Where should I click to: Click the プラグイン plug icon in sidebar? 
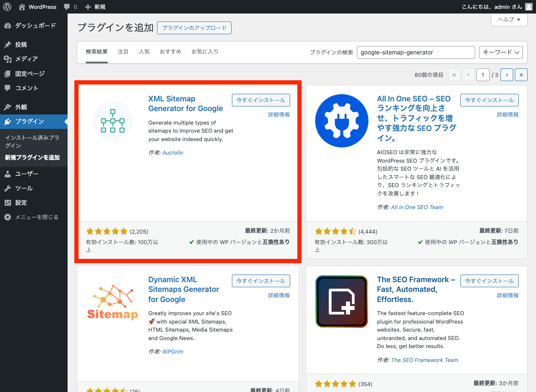(8, 122)
